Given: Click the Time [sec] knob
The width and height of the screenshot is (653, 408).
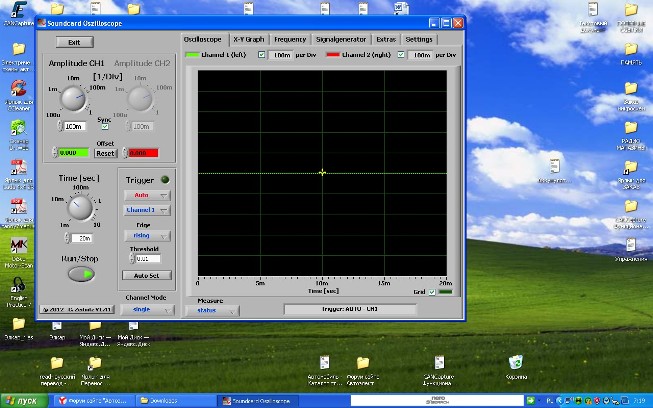Looking at the screenshot, I should 80,208.
